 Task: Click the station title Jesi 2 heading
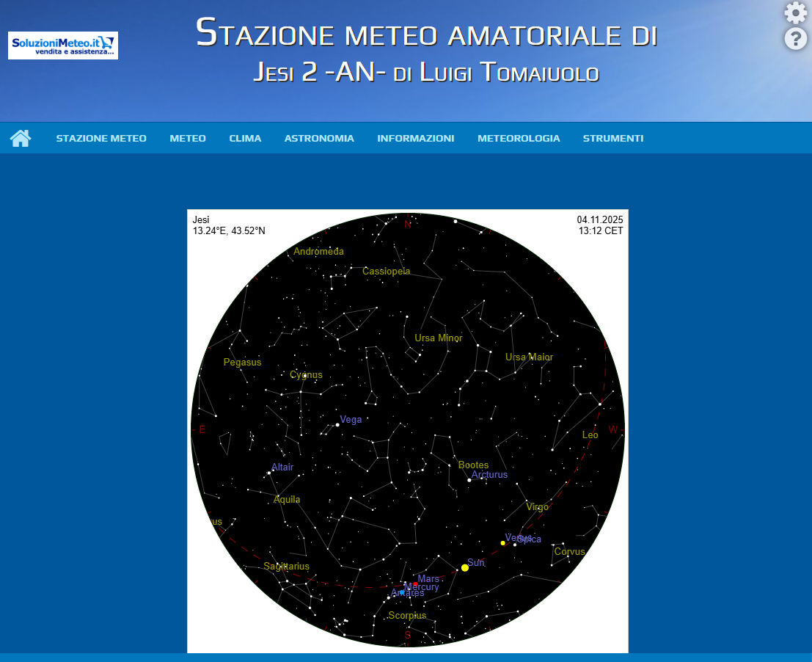point(426,72)
